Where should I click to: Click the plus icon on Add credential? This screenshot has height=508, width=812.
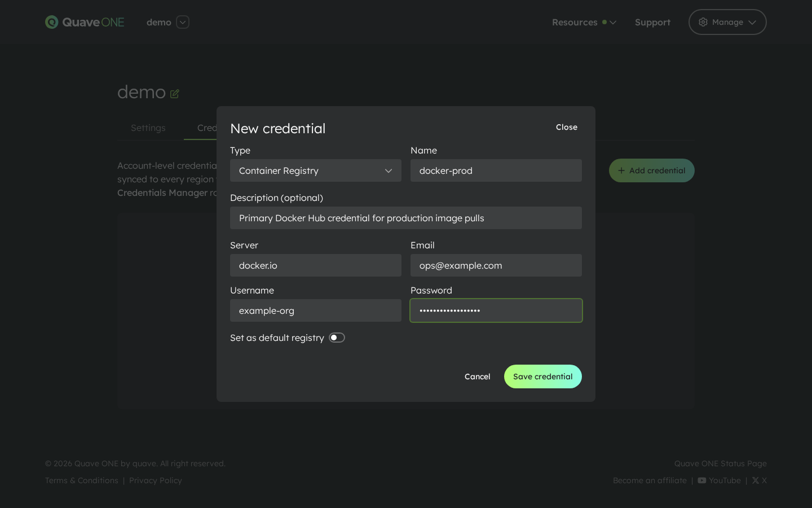tap(621, 170)
